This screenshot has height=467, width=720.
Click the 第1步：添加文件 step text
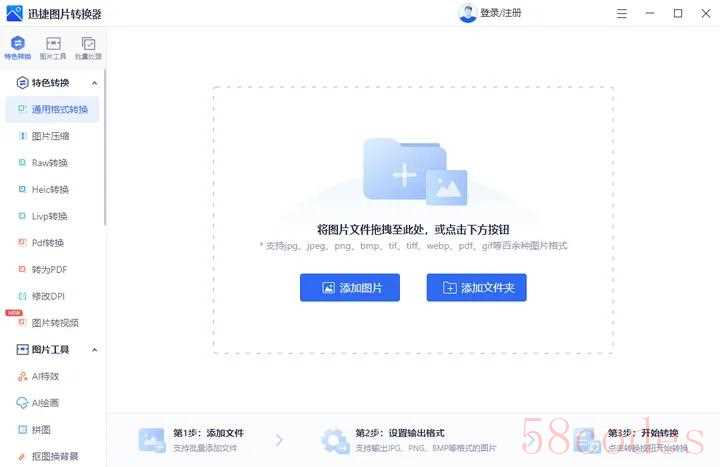click(208, 433)
